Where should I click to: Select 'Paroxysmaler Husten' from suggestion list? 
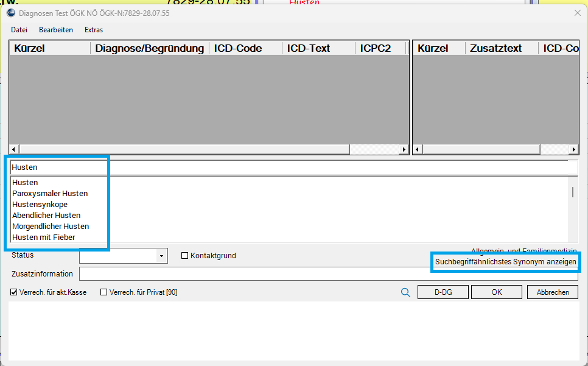pyautogui.click(x=50, y=194)
